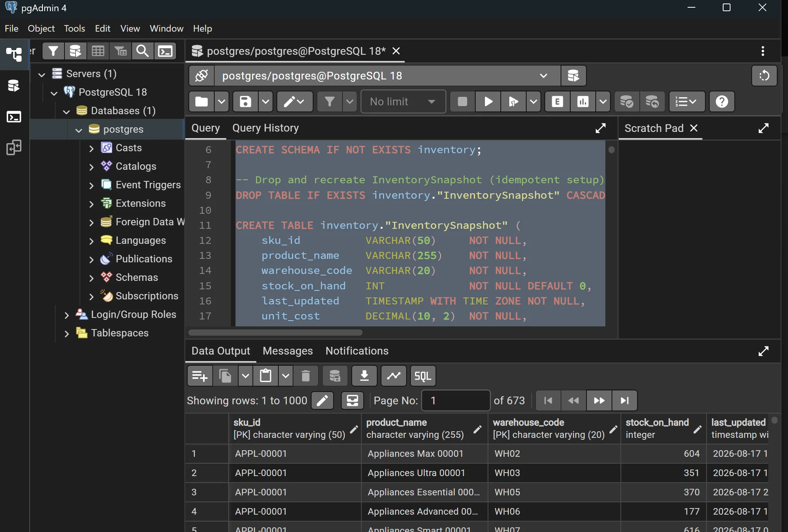Maximize the Data Output panel
Screen dimensions: 788x532
pyautogui.click(x=763, y=351)
